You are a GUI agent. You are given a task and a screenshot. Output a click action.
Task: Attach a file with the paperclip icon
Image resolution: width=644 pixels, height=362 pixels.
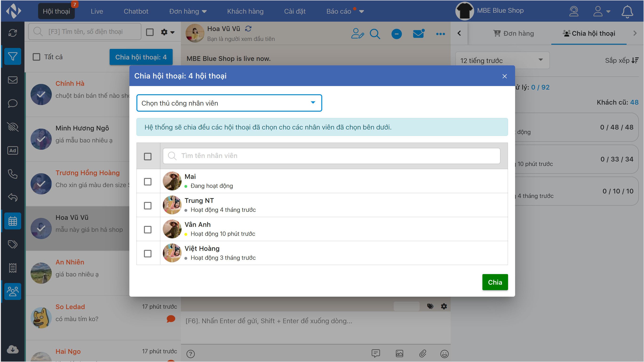pyautogui.click(x=422, y=354)
